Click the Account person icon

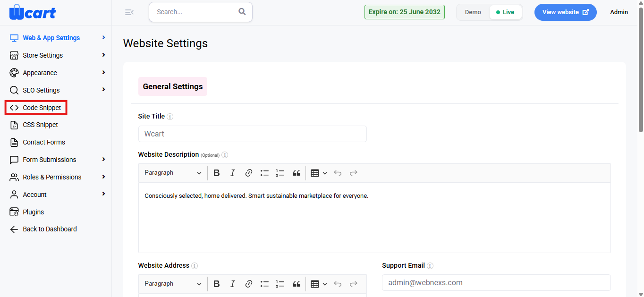(14, 195)
